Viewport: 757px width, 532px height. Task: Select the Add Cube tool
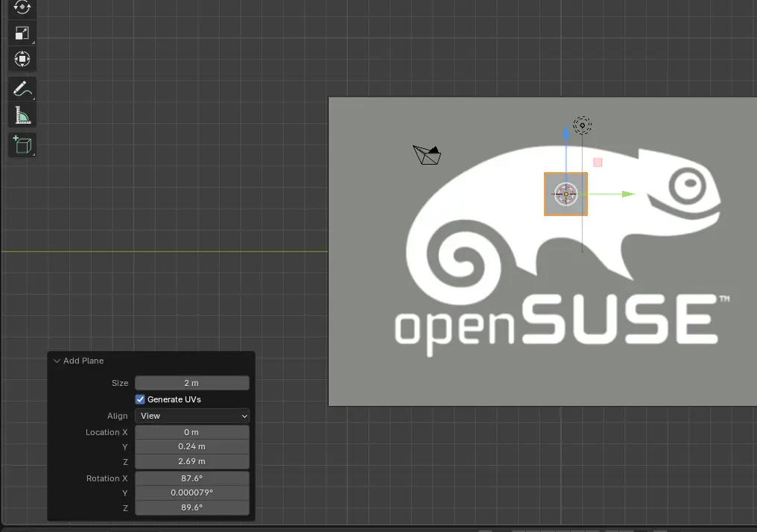[22, 145]
